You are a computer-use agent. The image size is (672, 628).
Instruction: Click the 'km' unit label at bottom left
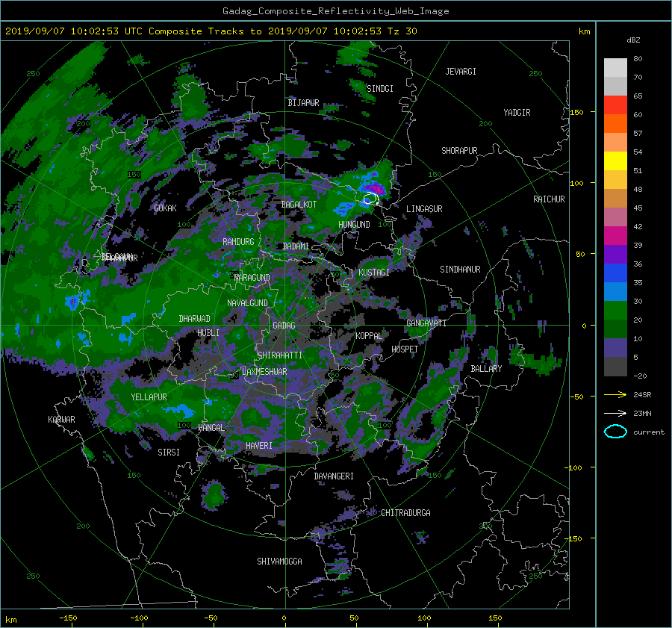[x=11, y=620]
